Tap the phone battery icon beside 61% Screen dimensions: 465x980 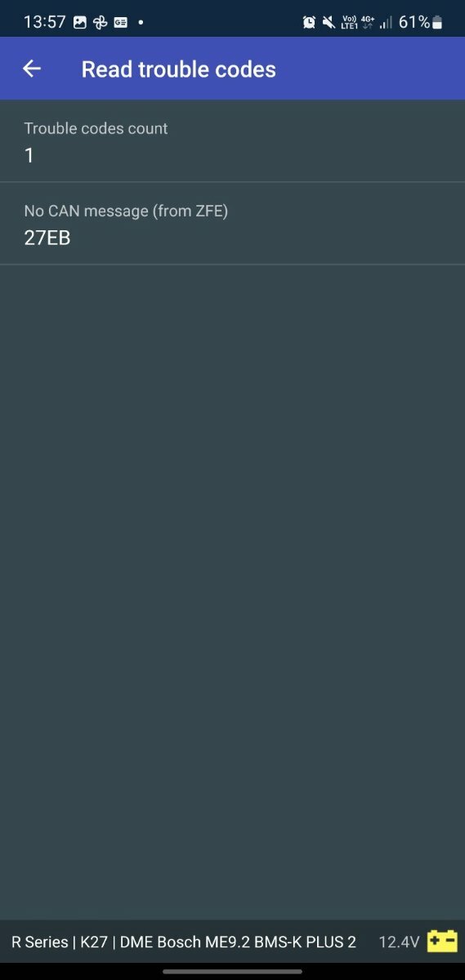[x=437, y=22]
